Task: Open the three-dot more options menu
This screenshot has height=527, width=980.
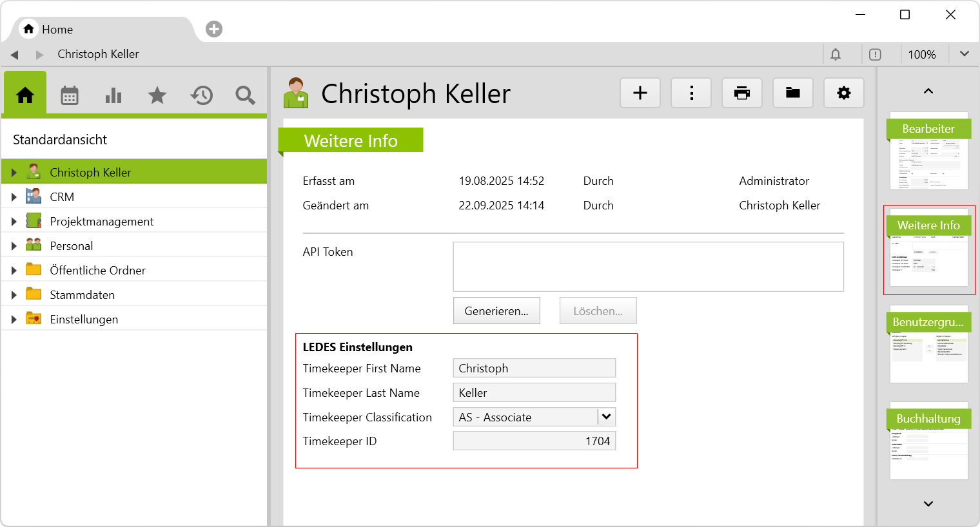Action: click(691, 93)
